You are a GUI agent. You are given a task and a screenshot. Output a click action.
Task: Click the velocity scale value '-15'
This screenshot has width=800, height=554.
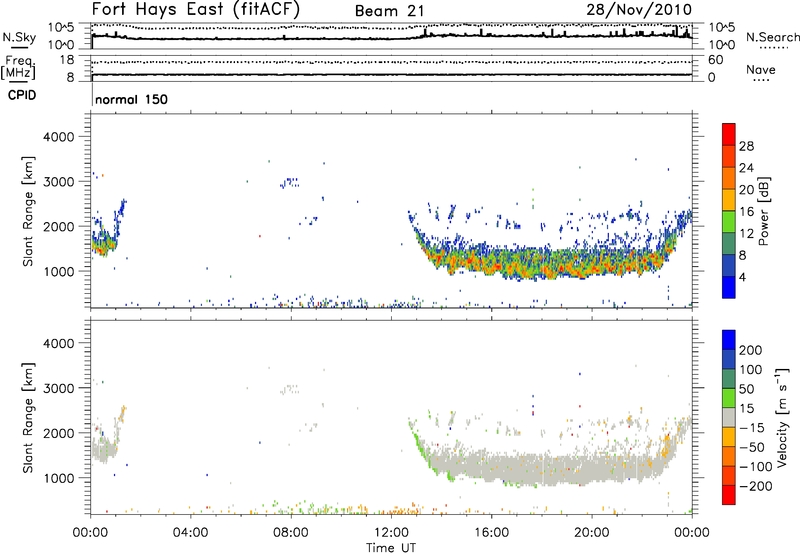click(752, 428)
